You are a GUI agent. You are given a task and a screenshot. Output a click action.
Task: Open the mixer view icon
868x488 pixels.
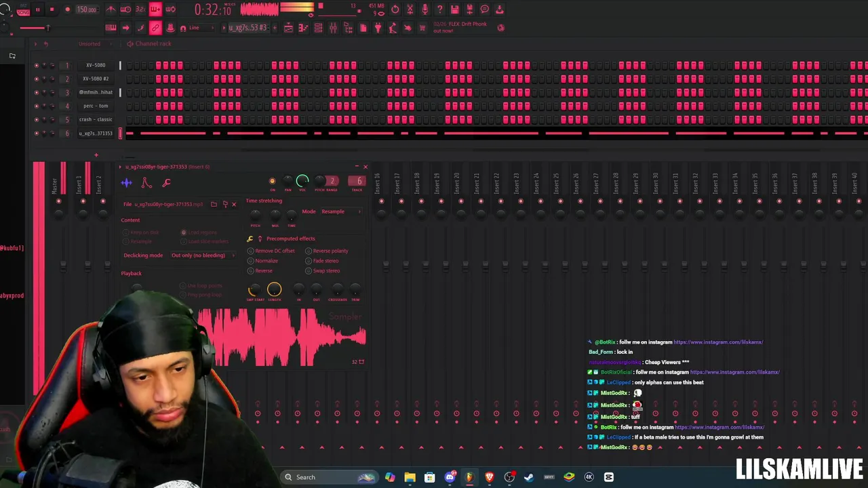333,28
